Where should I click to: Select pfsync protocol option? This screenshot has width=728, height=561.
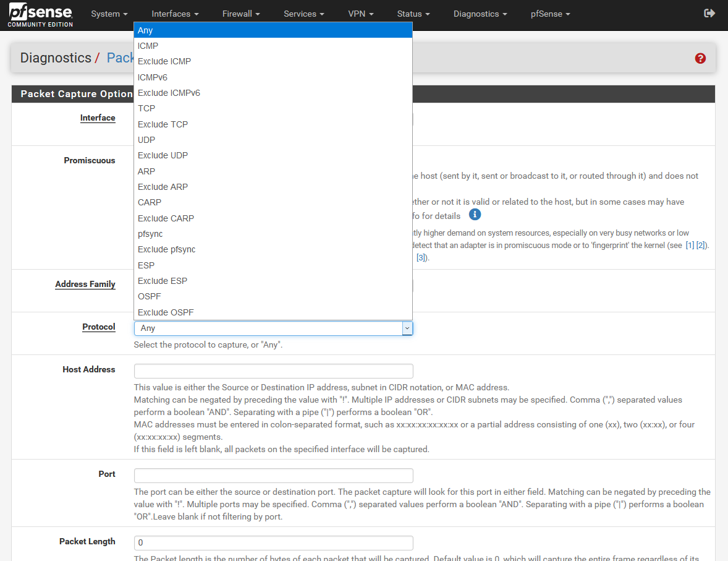pyautogui.click(x=273, y=234)
